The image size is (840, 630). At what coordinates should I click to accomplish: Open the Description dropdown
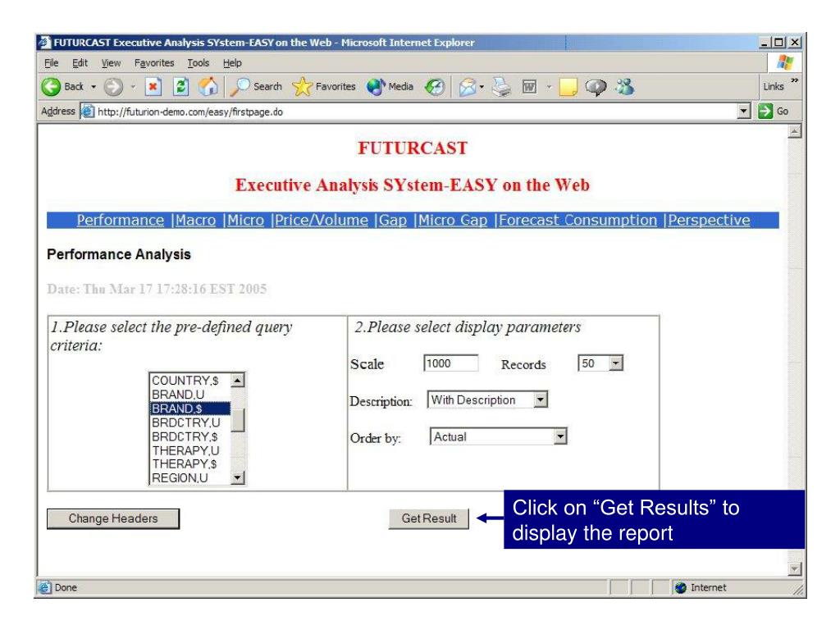541,399
